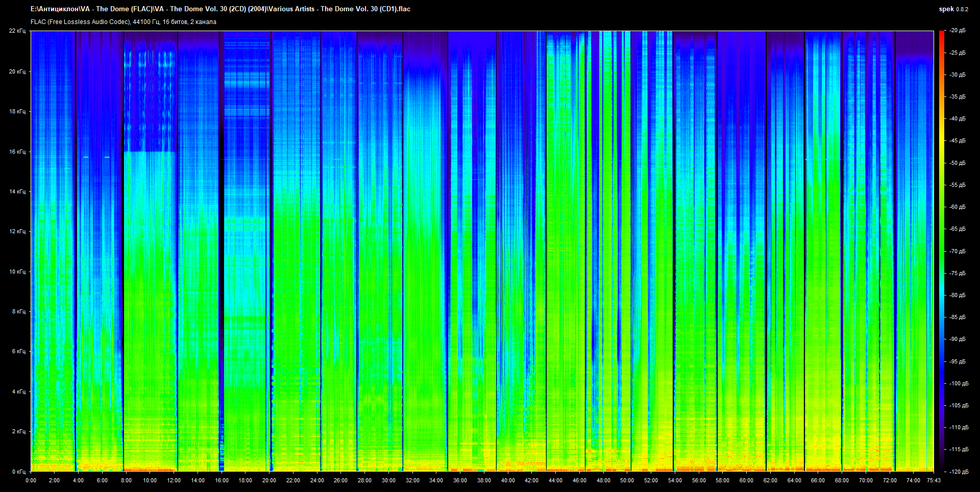The height and width of the screenshot is (492, 980).
Task: Click the 22 кГц label at top left
Action: tap(17, 31)
